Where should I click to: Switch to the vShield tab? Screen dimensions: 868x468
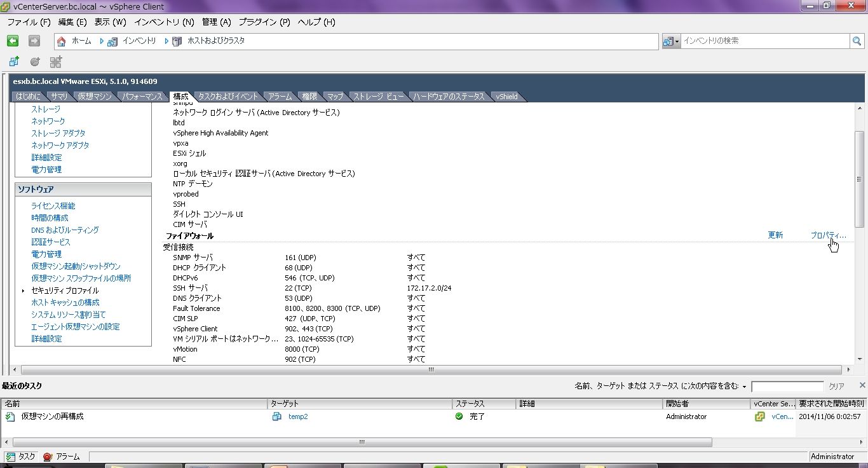coord(506,97)
